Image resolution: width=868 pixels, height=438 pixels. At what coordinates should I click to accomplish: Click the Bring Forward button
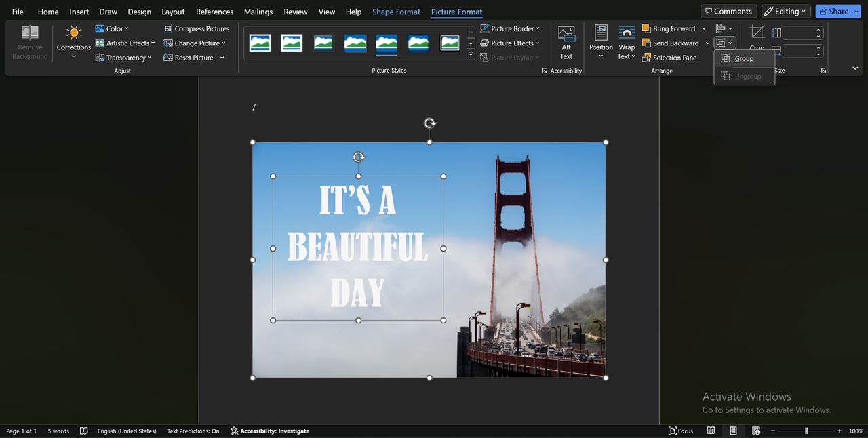point(669,28)
